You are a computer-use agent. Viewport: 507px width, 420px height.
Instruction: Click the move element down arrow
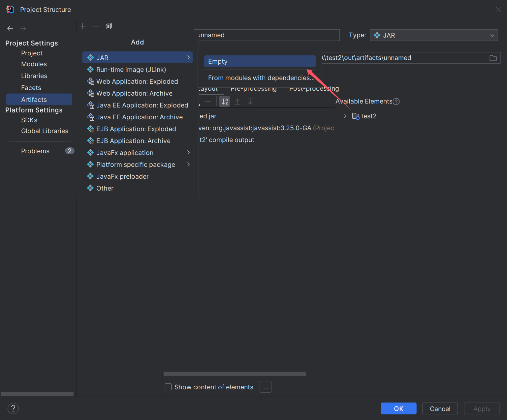[250, 102]
